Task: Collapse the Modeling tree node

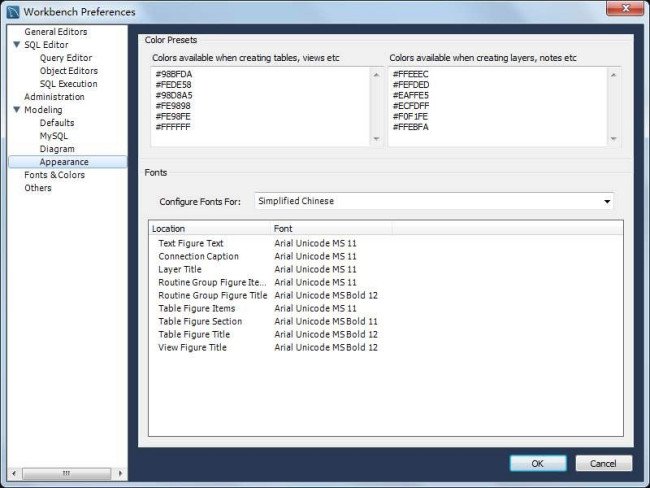Action: [x=17, y=109]
